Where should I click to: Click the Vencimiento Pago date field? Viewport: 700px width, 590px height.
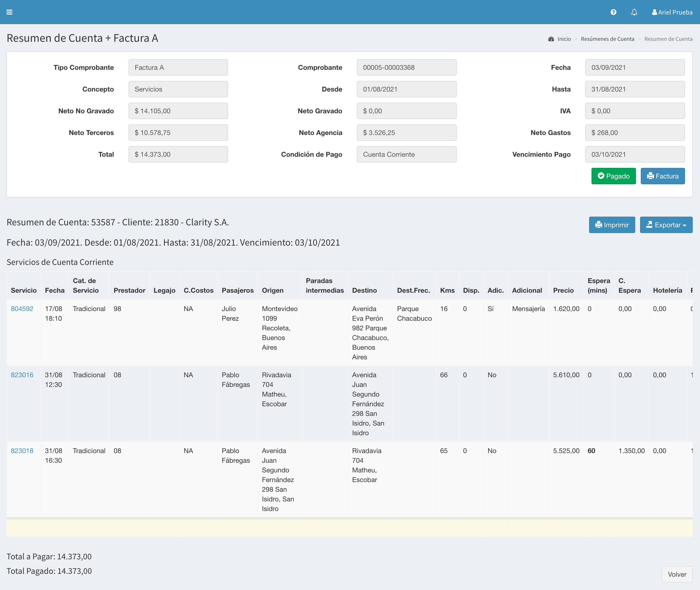pos(635,155)
